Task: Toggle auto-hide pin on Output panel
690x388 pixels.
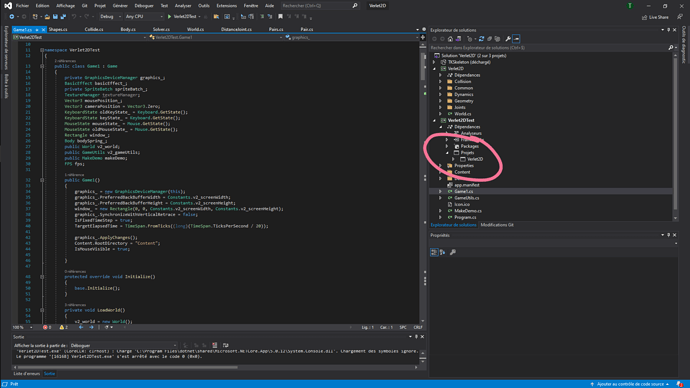Action: pos(416,337)
